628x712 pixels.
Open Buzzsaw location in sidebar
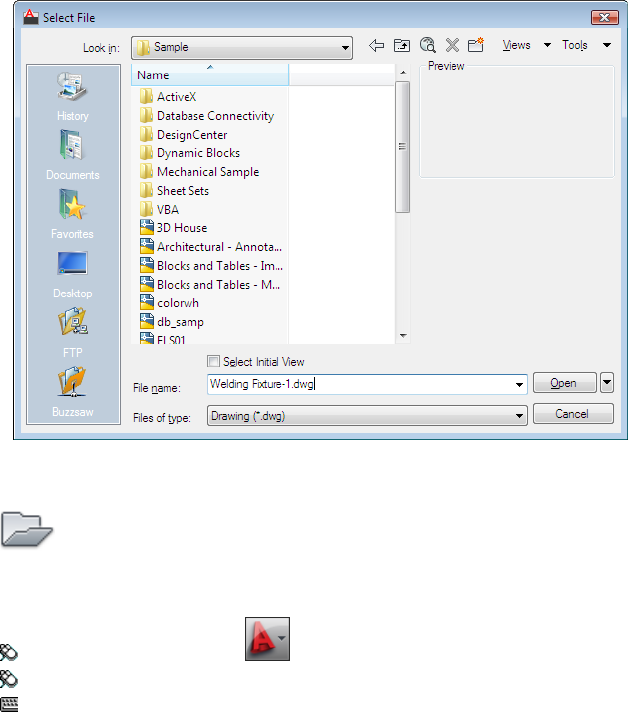(x=73, y=392)
